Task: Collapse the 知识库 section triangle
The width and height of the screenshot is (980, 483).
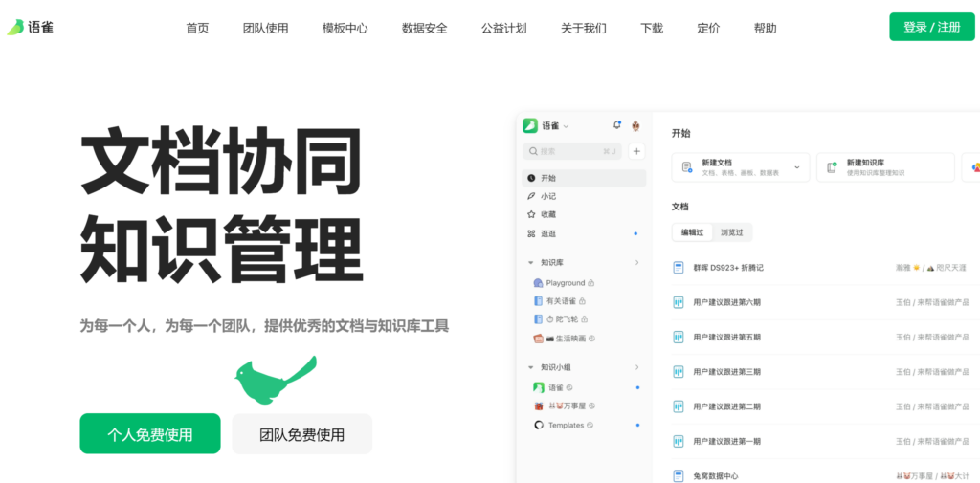Action: (x=531, y=262)
